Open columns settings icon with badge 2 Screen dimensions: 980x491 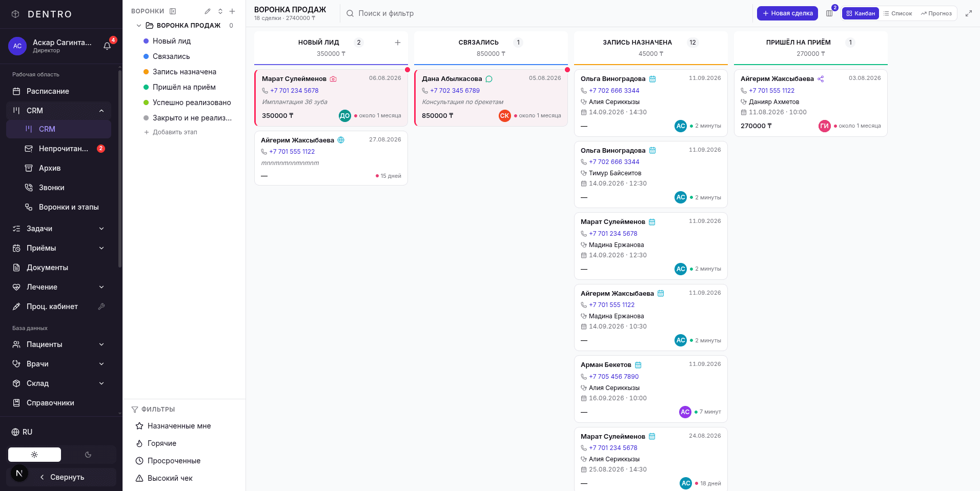click(x=829, y=13)
